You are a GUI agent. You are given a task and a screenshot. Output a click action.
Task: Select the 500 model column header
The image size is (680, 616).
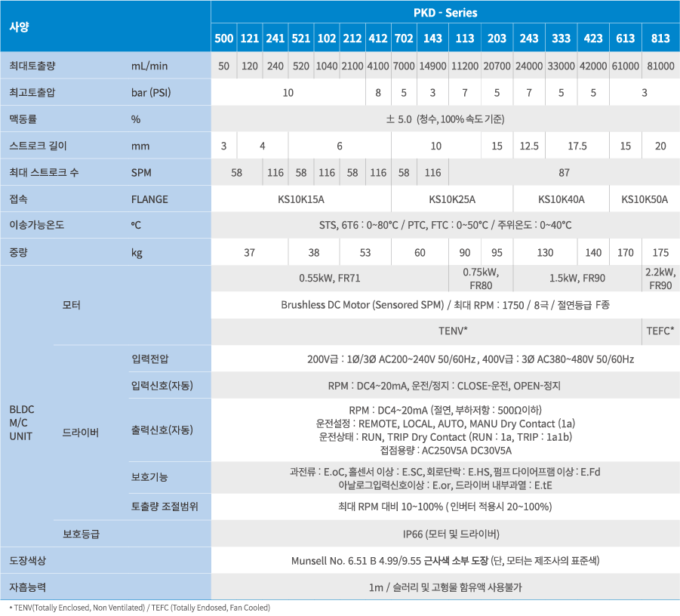pos(223,38)
